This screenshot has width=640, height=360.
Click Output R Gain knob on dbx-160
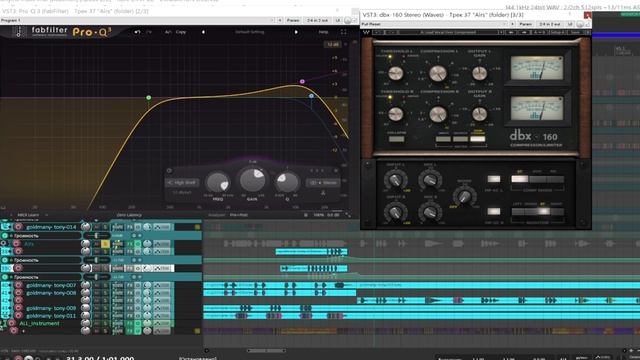[480, 114]
